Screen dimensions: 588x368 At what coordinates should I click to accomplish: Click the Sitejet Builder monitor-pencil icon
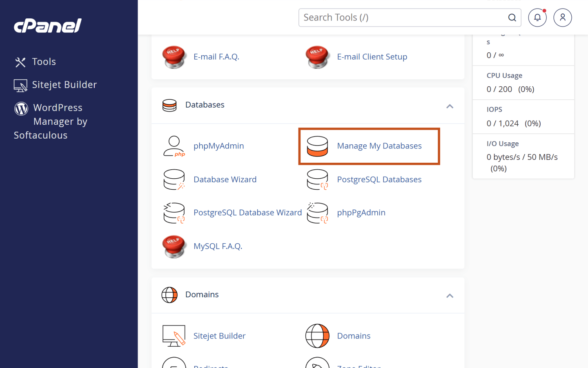click(x=174, y=335)
